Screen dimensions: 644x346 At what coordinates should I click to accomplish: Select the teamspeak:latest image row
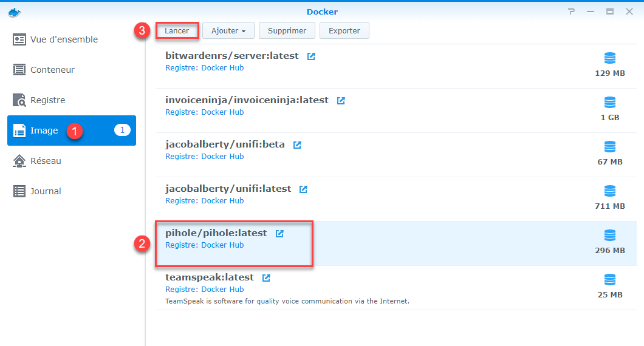click(396, 288)
